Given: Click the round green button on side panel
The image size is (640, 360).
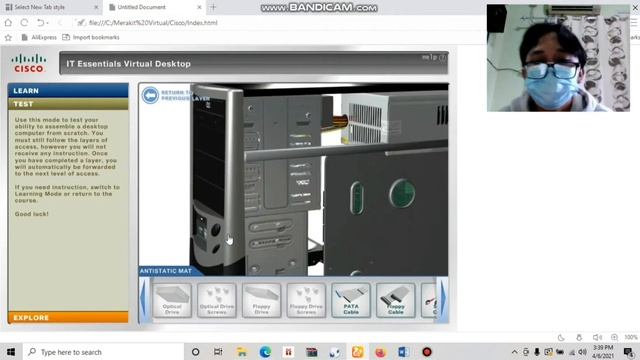Looking at the screenshot, I should (x=402, y=193).
